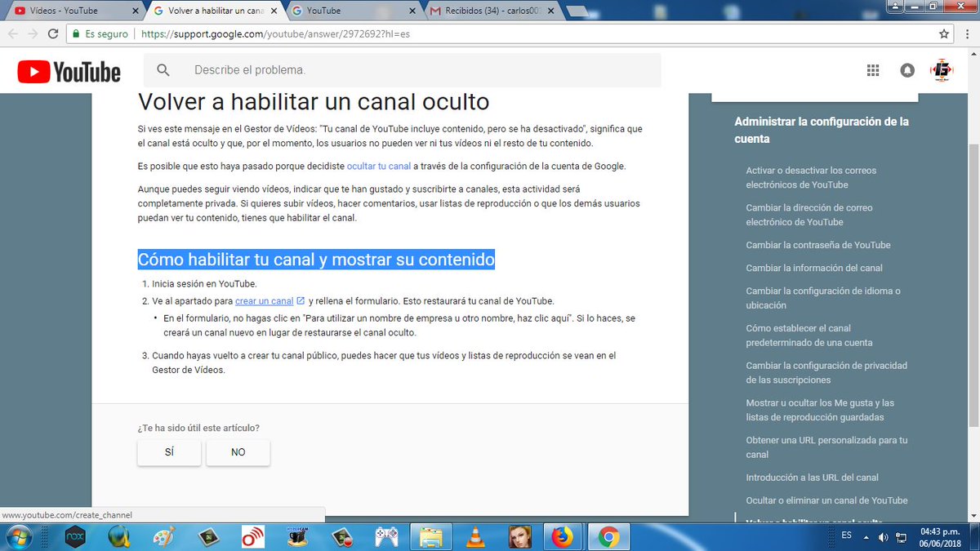
Task: Click the volume speaker tray icon
Action: tap(884, 537)
